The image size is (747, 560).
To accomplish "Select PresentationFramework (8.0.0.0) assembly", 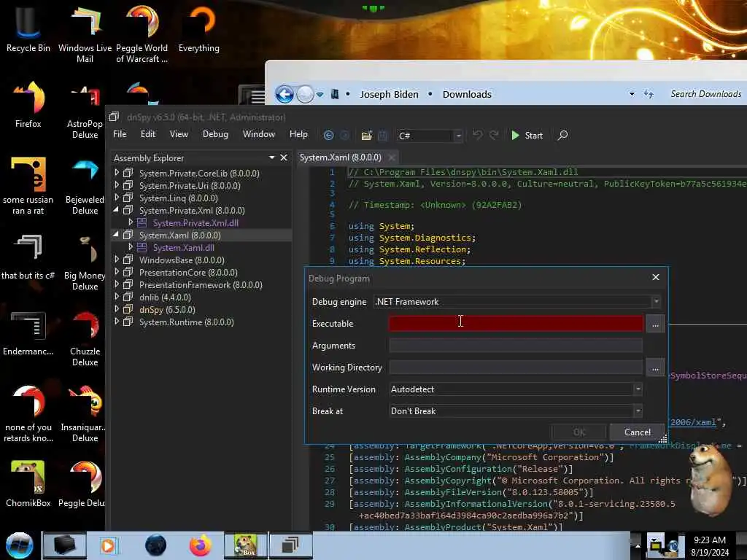I will [201, 285].
